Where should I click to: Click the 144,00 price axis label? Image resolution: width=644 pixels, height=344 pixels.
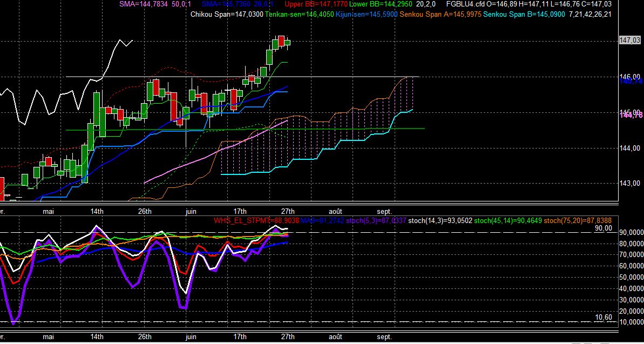pos(630,148)
